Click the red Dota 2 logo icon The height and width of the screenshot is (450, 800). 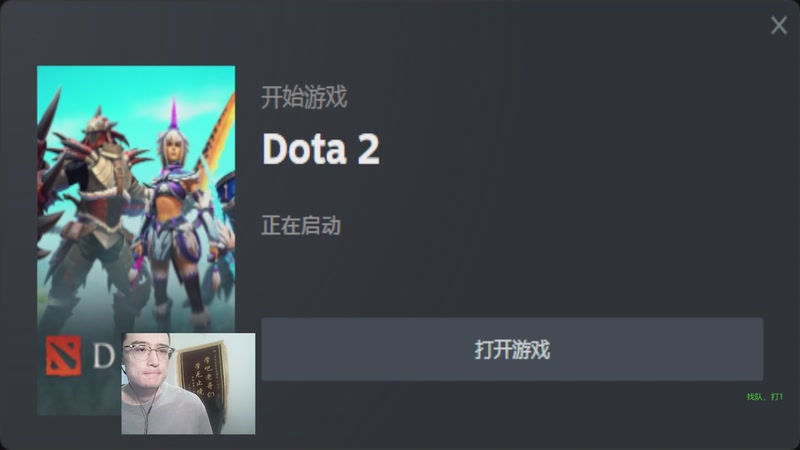[x=63, y=356]
